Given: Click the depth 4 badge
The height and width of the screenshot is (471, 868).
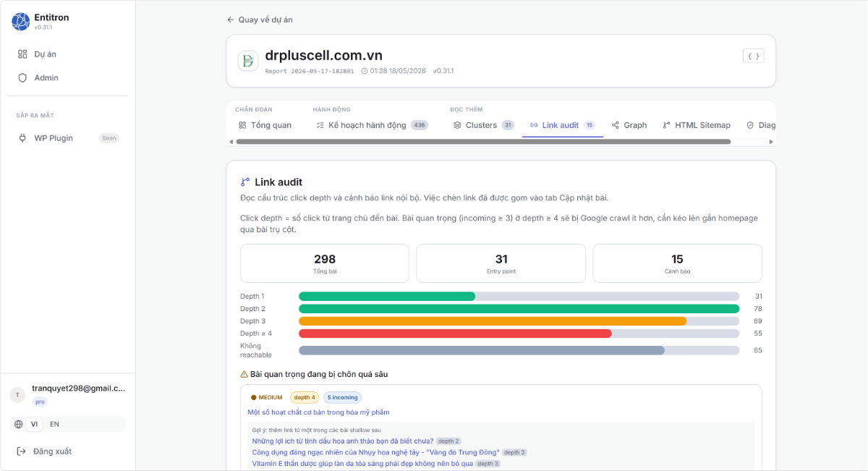Looking at the screenshot, I should tap(305, 397).
